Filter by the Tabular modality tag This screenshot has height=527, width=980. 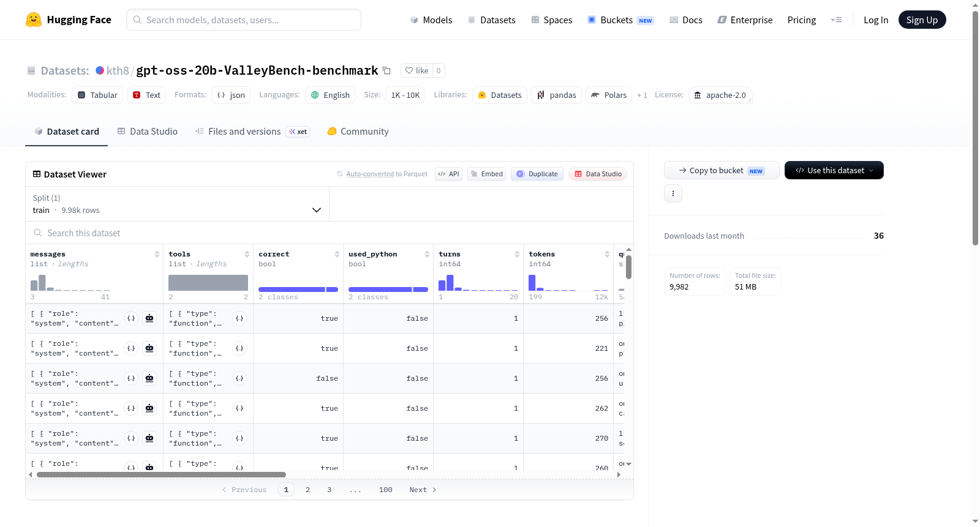pos(97,95)
